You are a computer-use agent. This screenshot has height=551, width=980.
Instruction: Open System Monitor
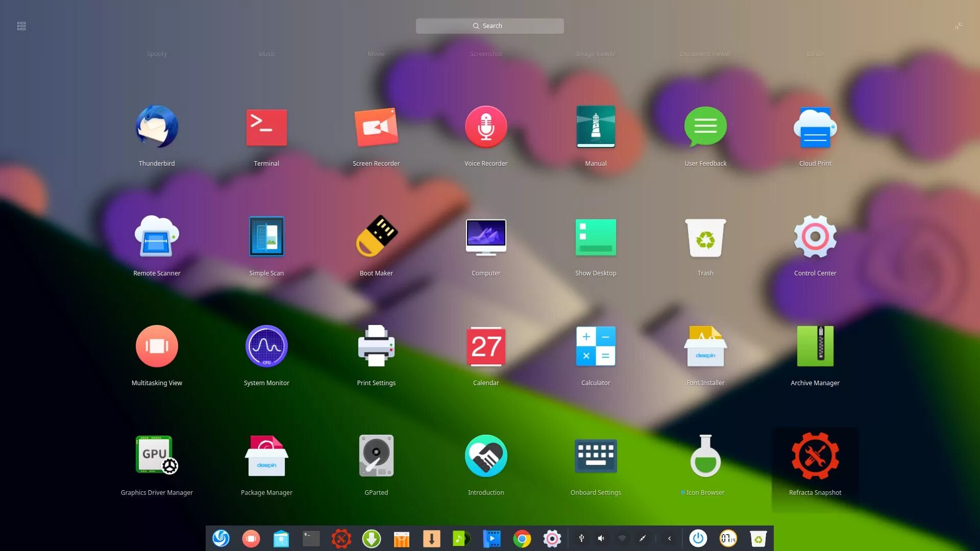pos(266,346)
